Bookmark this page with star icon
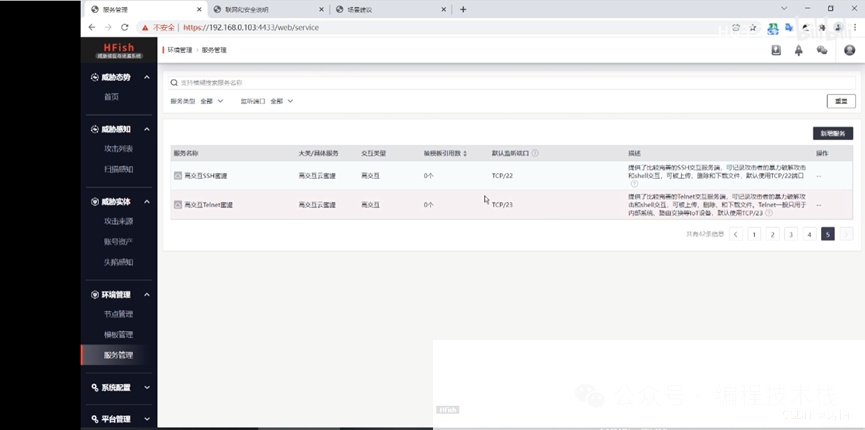This screenshot has width=865, height=430. 752,27
